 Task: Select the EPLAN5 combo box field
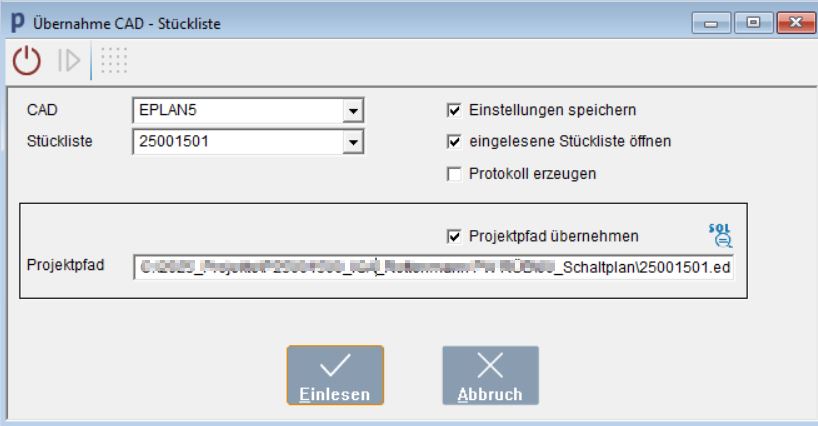point(248,111)
